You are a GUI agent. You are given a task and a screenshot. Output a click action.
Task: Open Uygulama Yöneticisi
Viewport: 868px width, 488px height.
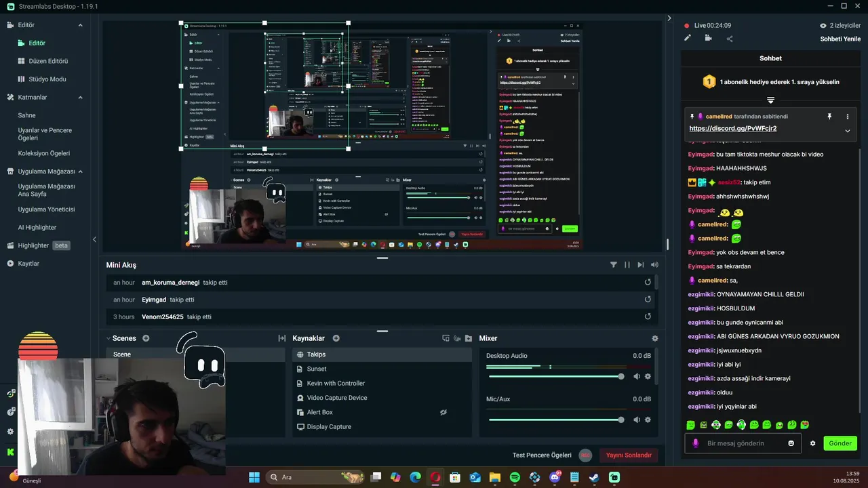(46, 209)
